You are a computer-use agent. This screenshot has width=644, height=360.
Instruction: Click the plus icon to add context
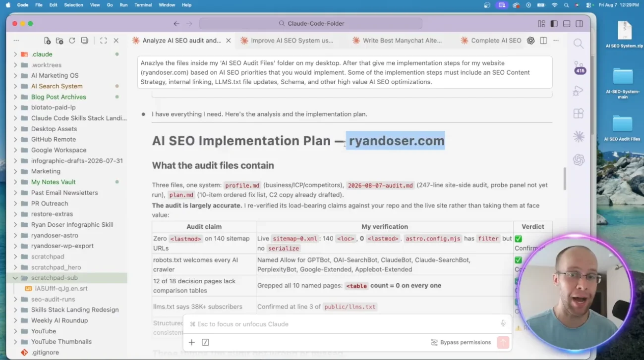coord(192,342)
